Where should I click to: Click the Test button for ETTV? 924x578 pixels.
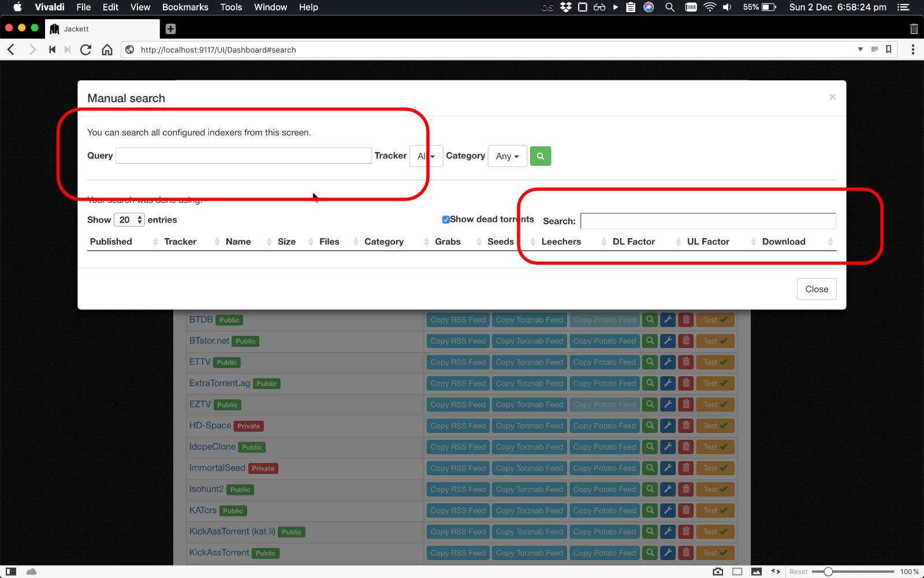click(715, 362)
